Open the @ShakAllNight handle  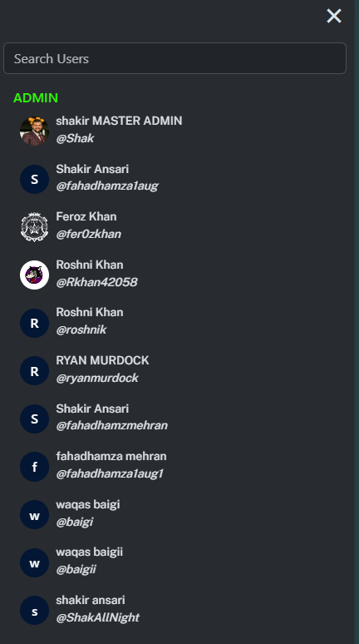click(x=98, y=617)
